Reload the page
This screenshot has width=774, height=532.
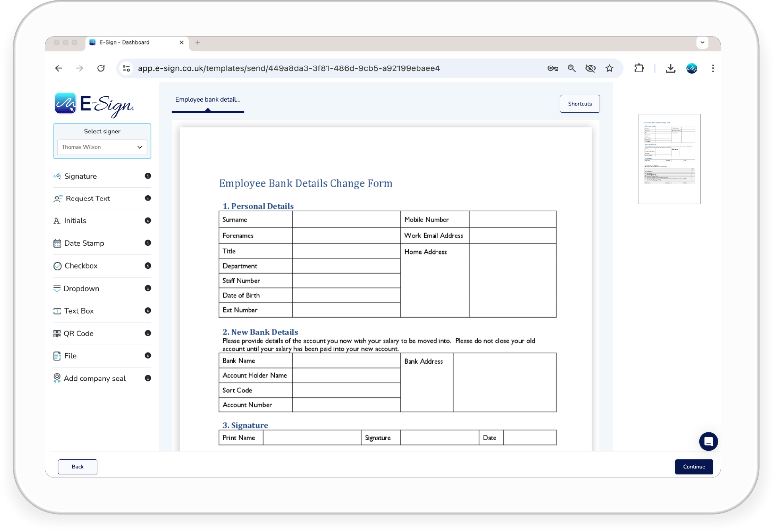(101, 68)
